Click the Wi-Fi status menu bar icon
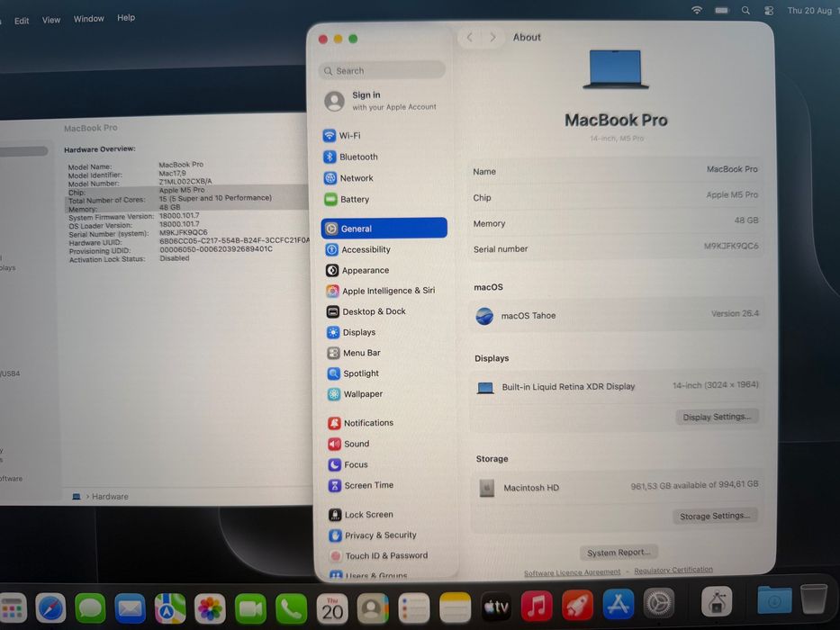This screenshot has height=630, width=840. pyautogui.click(x=697, y=10)
